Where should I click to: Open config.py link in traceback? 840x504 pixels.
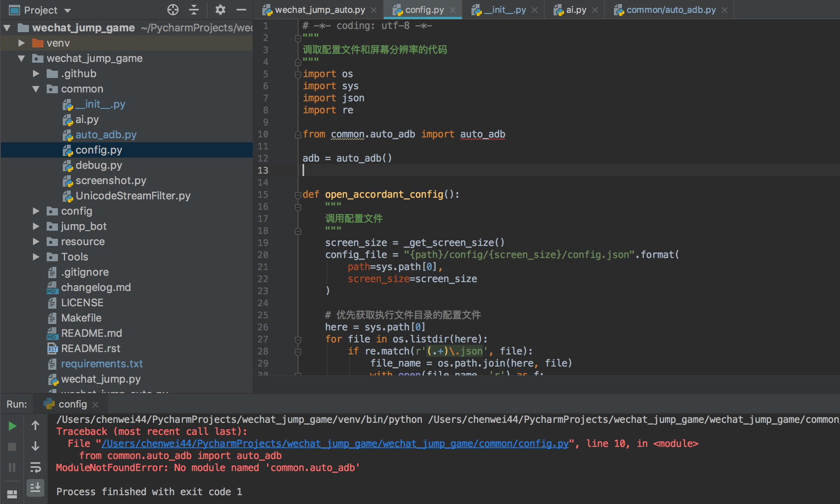[x=335, y=444]
